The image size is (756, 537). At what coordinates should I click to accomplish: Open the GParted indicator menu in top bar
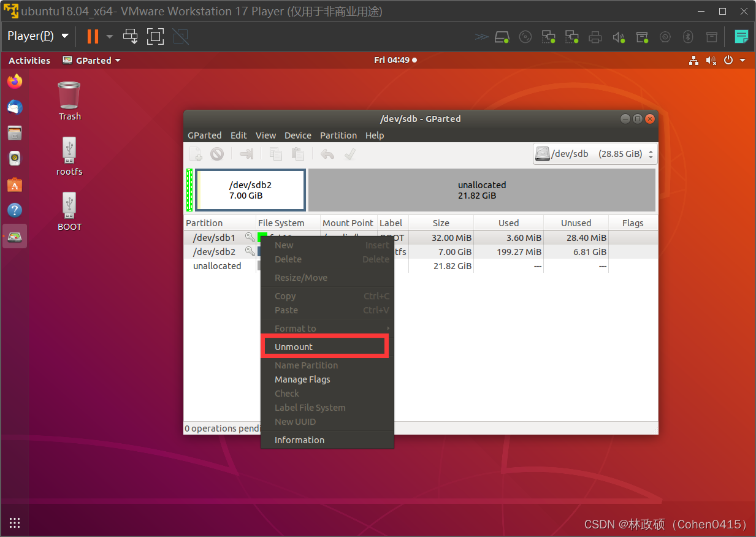pos(91,60)
